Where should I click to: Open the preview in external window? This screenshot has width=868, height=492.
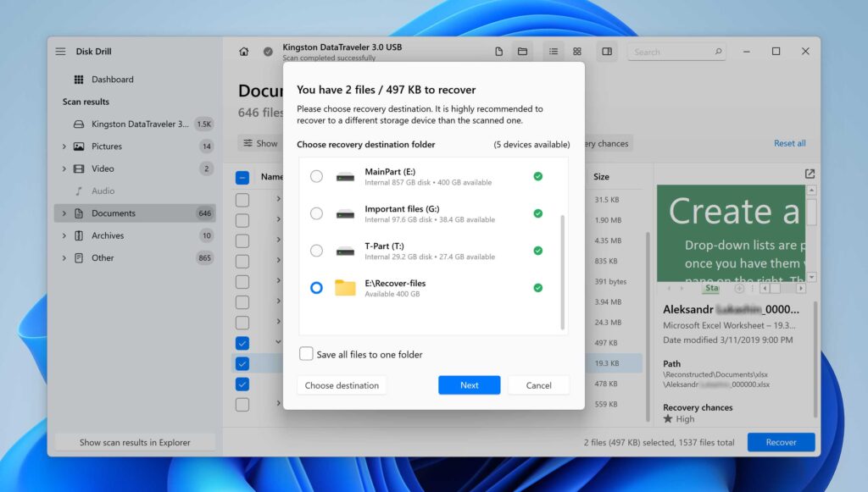[x=810, y=173]
